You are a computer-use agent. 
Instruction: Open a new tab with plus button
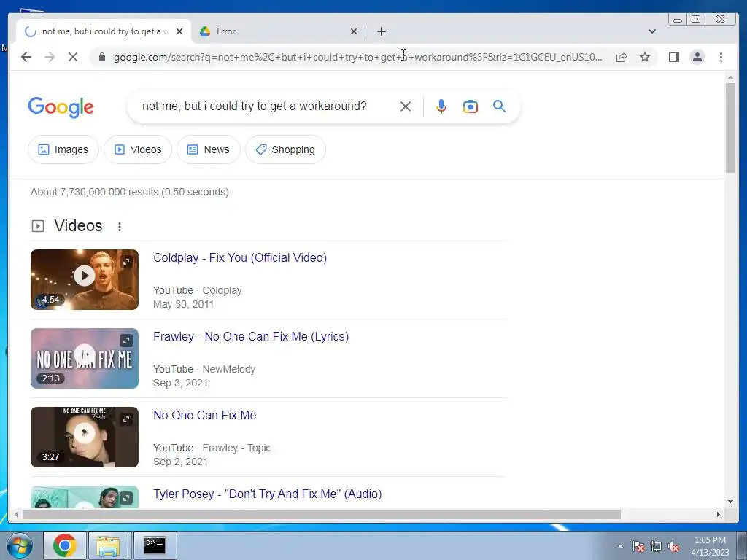tap(381, 31)
